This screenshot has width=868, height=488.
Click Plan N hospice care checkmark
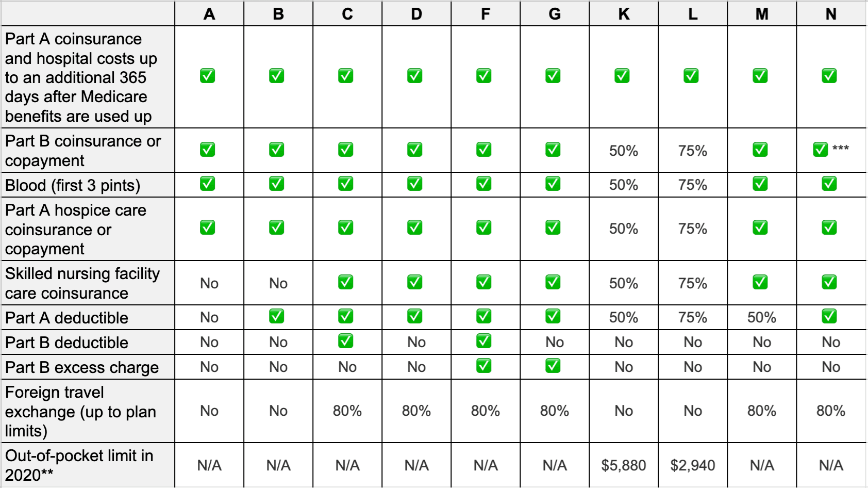tap(829, 227)
